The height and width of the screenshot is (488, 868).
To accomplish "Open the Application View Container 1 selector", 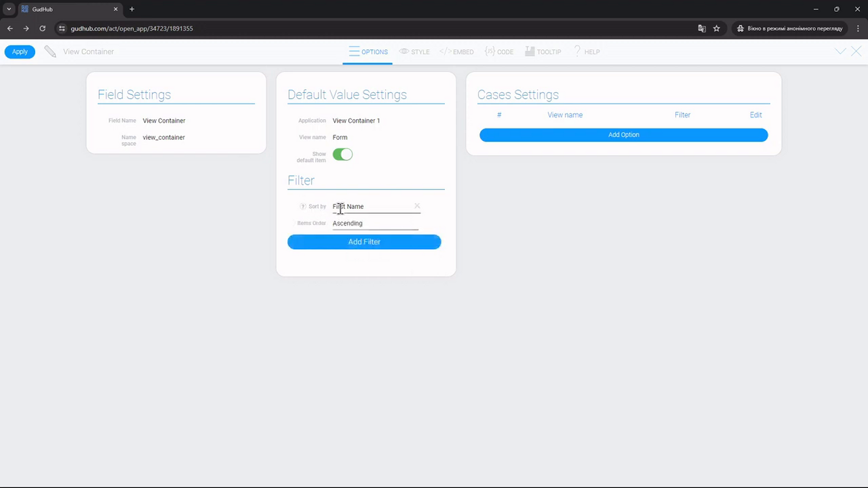I will click(x=375, y=120).
